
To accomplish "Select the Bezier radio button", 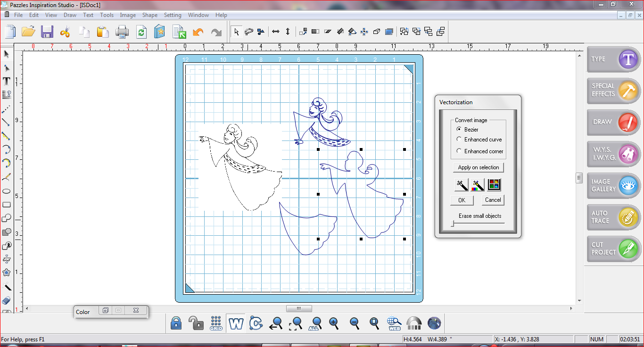I will (x=459, y=129).
